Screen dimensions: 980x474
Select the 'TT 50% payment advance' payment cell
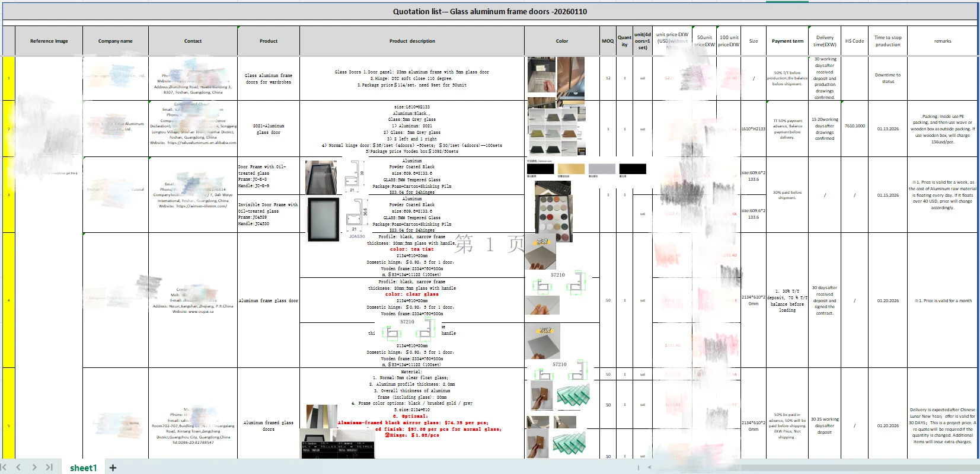tap(787, 129)
